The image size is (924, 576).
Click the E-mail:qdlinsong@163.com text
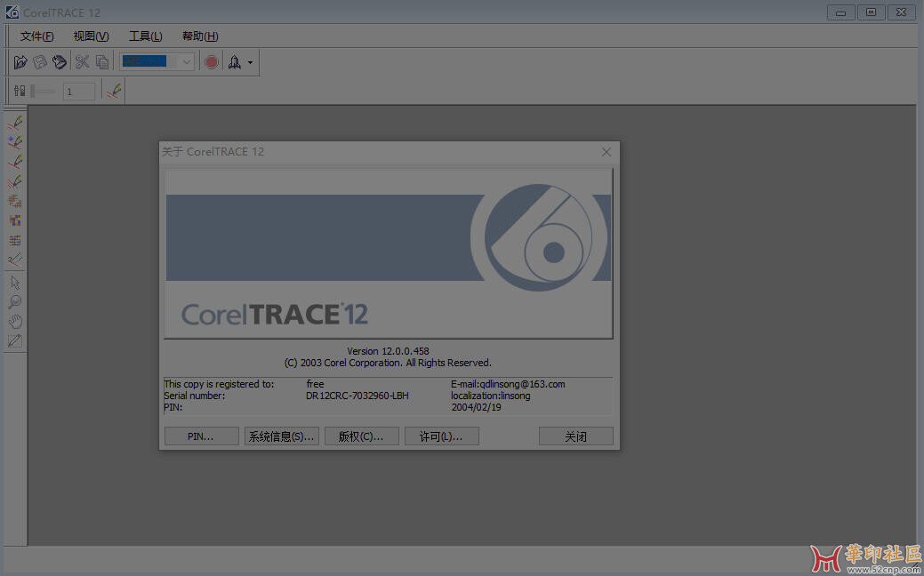click(508, 384)
